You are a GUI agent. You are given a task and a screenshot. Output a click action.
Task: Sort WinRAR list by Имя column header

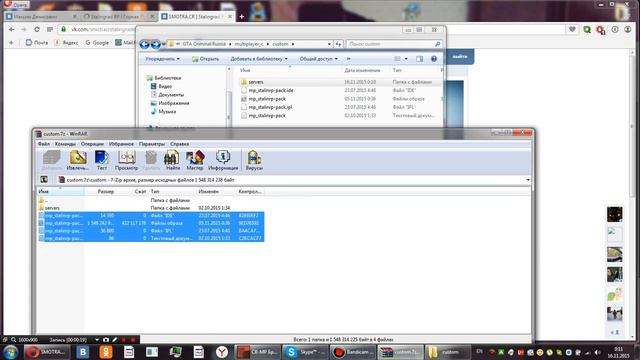(60, 191)
